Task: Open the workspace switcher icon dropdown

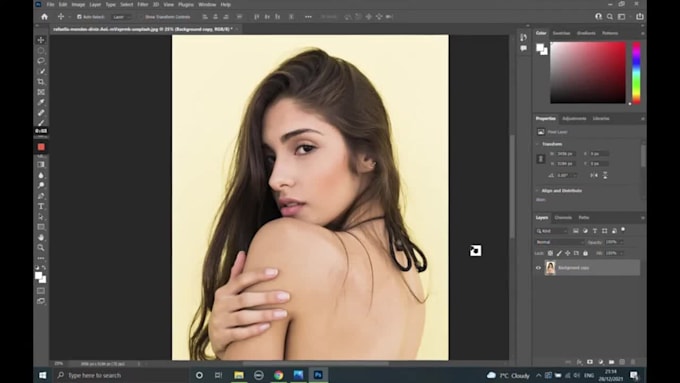Action: click(x=622, y=16)
